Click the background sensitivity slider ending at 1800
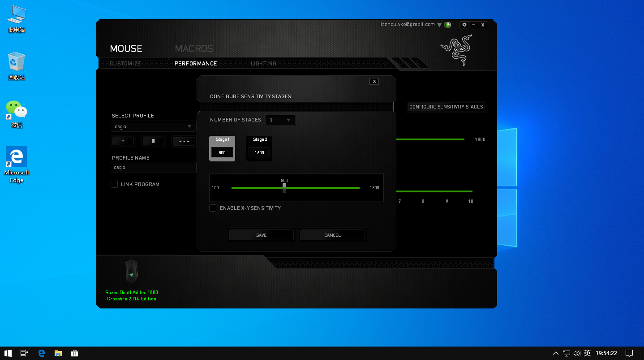Image resolution: width=644 pixels, height=360 pixels. click(430, 139)
